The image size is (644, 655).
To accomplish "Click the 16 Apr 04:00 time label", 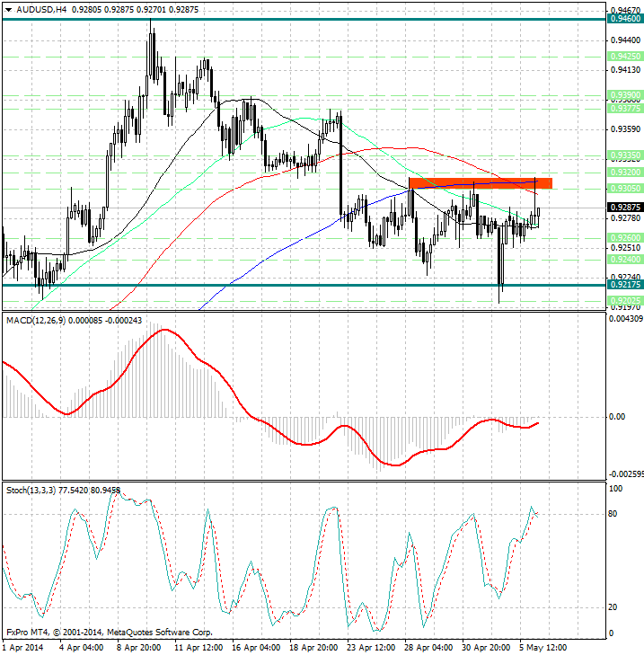I will (256, 648).
